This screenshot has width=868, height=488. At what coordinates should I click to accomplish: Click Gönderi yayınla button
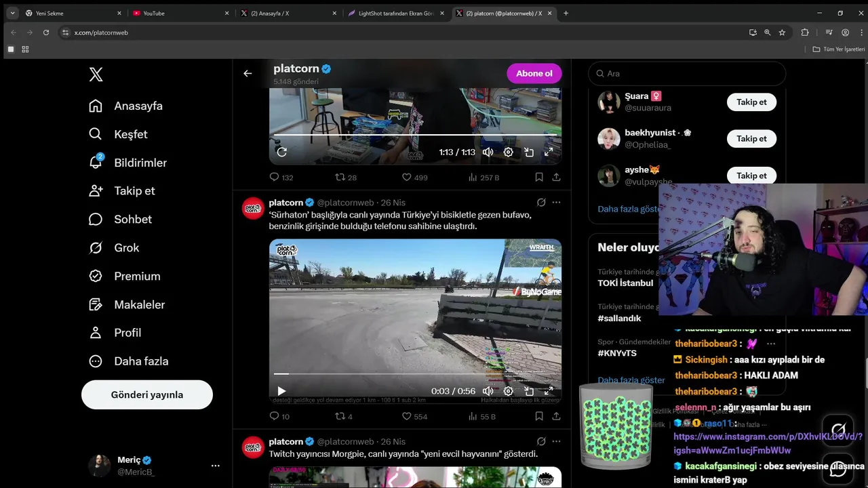click(147, 394)
